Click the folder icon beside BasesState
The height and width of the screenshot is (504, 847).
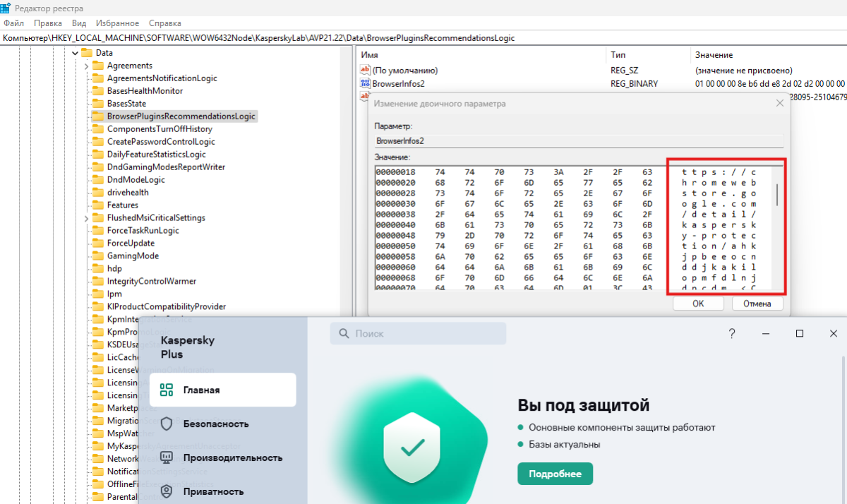pos(98,104)
